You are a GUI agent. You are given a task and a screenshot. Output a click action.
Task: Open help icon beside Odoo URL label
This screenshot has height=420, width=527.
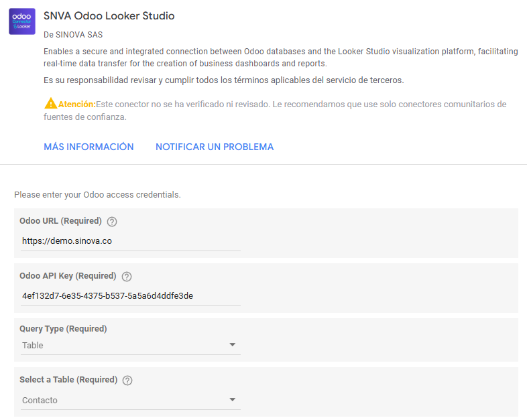click(112, 222)
